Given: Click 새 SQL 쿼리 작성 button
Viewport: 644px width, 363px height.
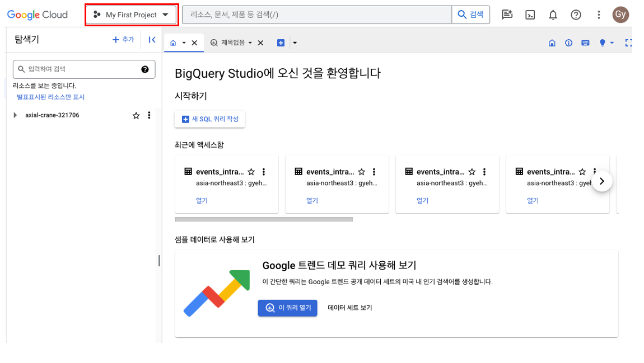Looking at the screenshot, I should [x=210, y=119].
